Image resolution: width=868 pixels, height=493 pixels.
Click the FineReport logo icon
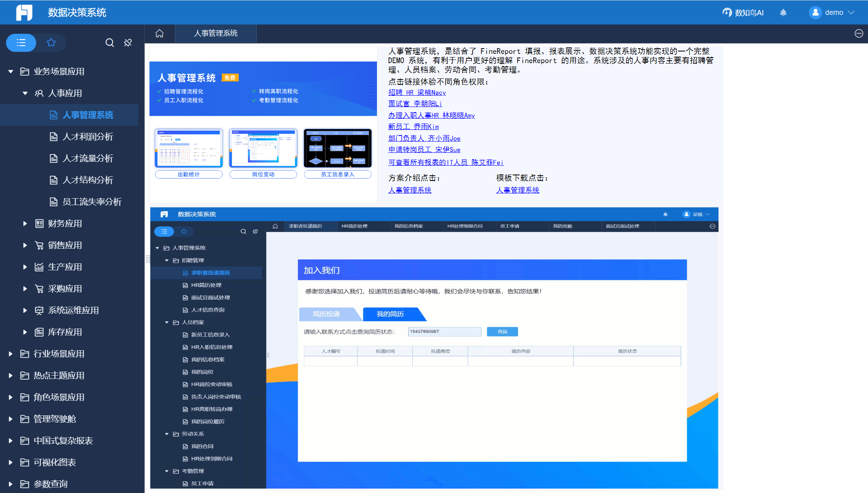(24, 12)
